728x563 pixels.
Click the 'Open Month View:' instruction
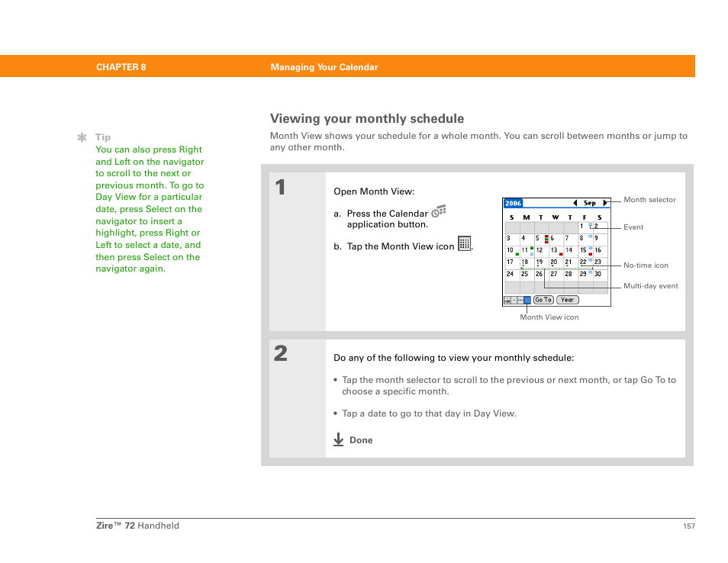374,191
